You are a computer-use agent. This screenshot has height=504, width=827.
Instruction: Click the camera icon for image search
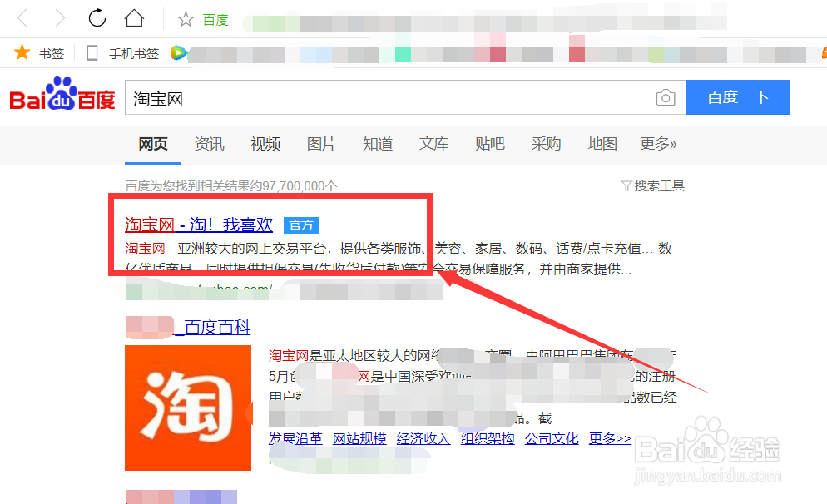coord(666,97)
